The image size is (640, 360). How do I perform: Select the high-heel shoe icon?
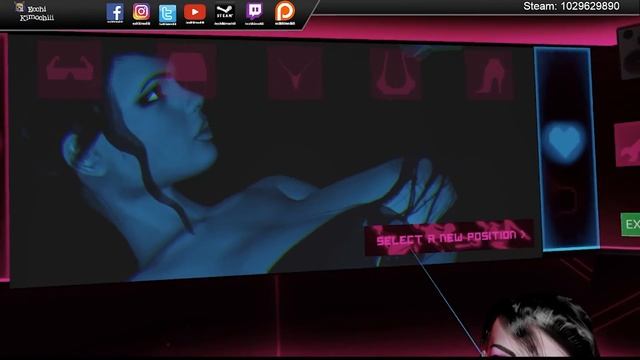(x=489, y=76)
